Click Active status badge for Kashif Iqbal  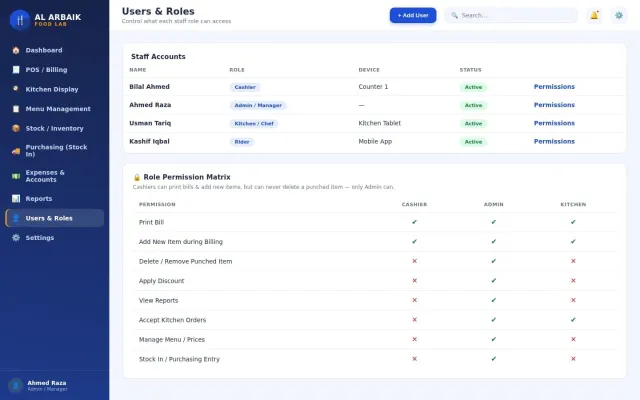[x=473, y=142]
